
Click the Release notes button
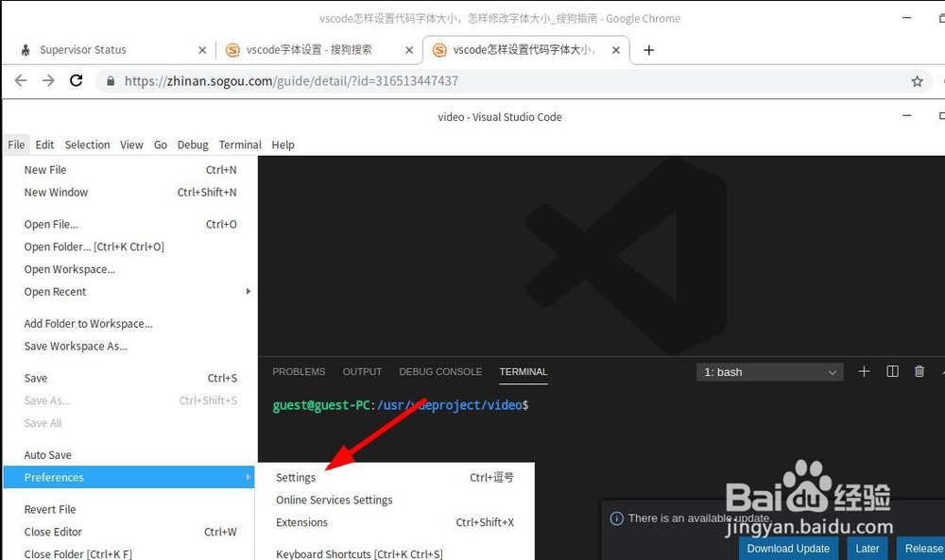point(920,548)
